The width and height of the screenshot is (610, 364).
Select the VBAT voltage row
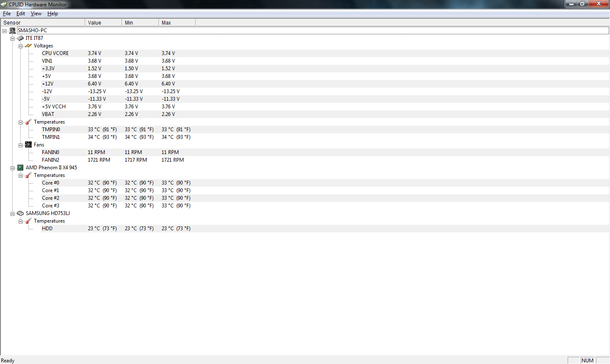[325, 114]
